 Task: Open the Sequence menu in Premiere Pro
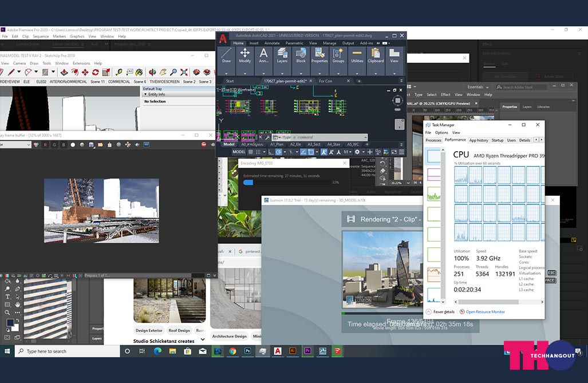tap(41, 37)
